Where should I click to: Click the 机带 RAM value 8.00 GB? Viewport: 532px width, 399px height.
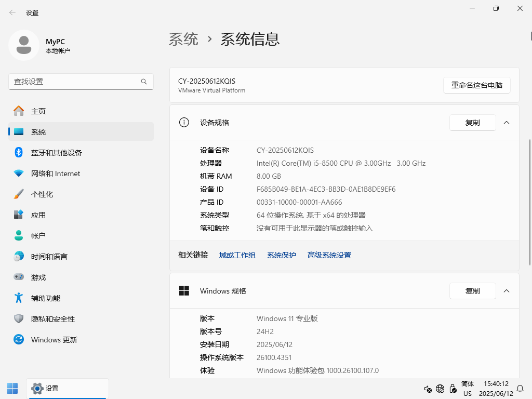coord(269,176)
